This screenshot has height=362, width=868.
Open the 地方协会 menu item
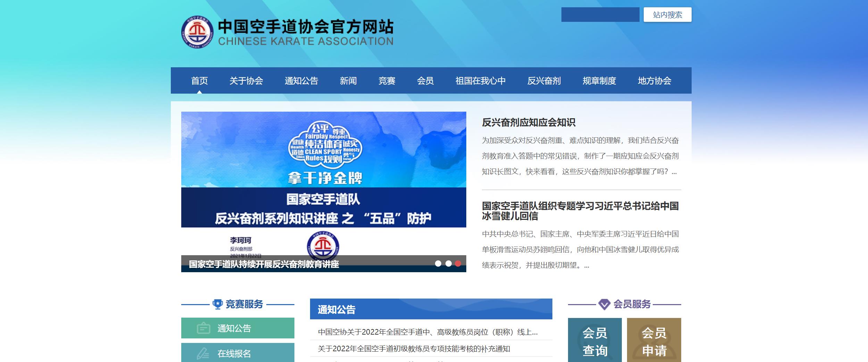pos(654,81)
